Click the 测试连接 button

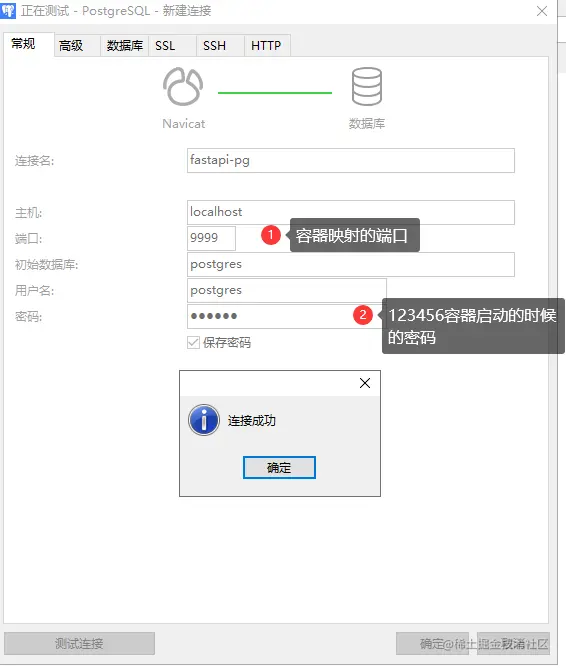[x=79, y=644]
